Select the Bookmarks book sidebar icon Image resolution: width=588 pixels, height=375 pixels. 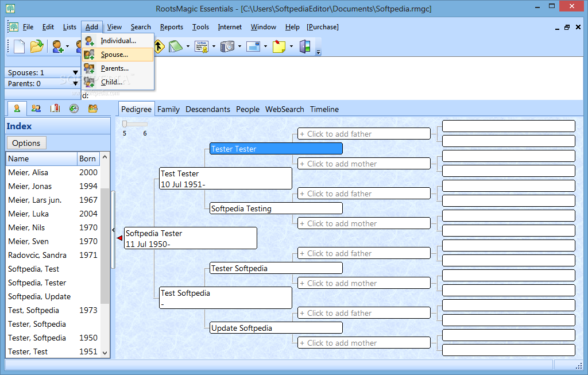click(55, 109)
